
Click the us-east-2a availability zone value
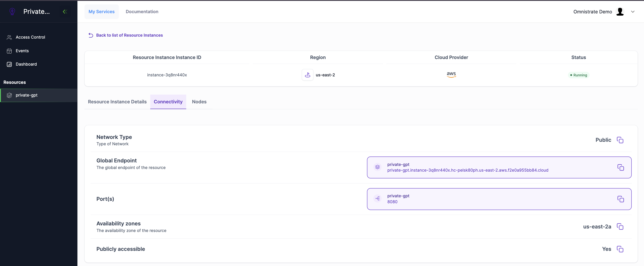pos(597,226)
